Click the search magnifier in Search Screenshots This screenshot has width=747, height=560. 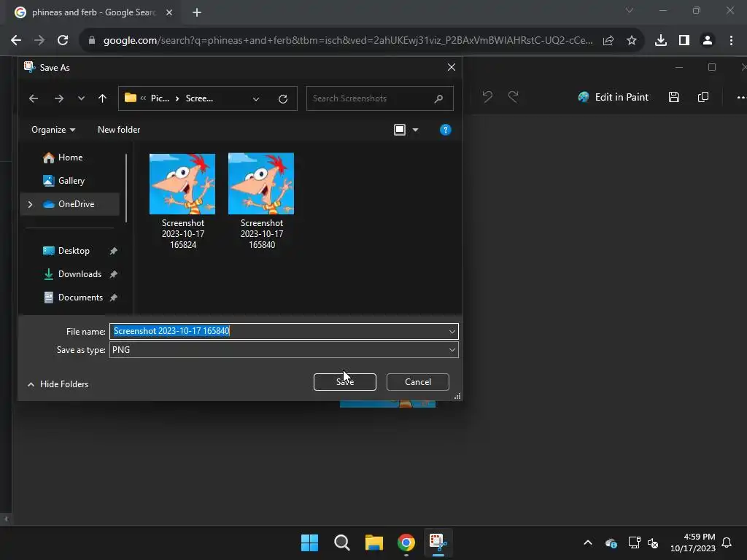[438, 98]
